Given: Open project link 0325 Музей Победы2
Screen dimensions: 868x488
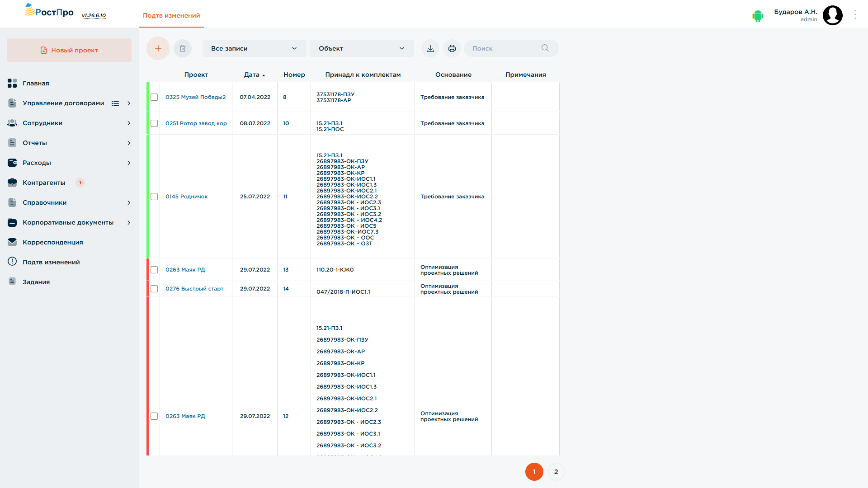Looking at the screenshot, I should tap(196, 97).
